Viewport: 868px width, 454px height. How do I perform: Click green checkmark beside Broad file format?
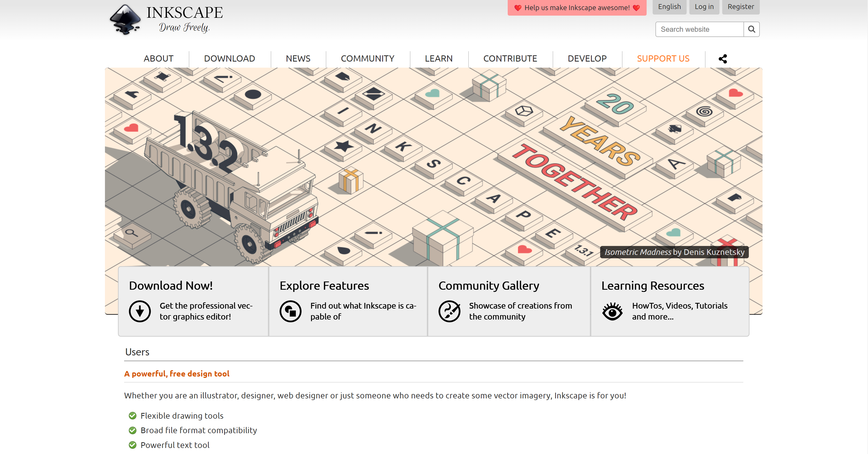pos(132,430)
